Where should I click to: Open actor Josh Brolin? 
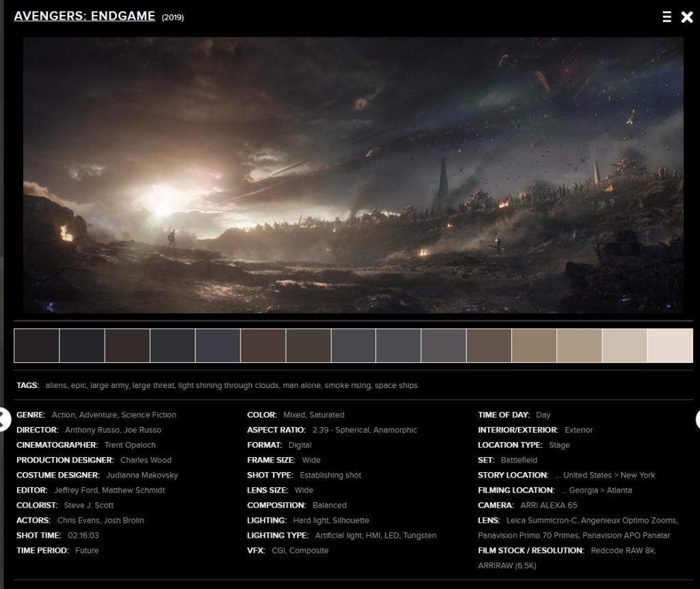pos(124,520)
